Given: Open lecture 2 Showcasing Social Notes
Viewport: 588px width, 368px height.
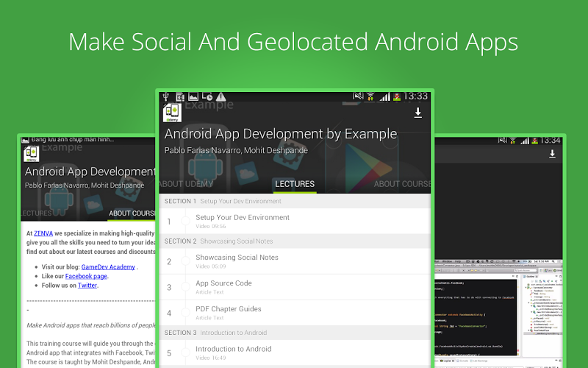Looking at the screenshot, I should pos(295,261).
